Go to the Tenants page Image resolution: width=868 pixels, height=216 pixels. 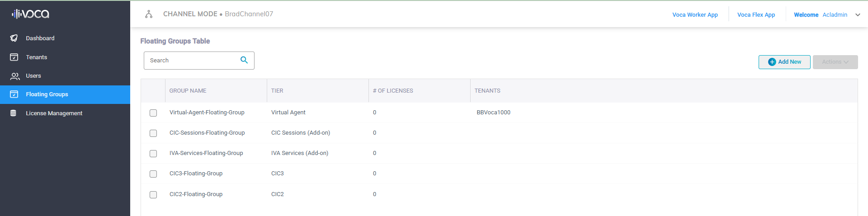point(36,57)
